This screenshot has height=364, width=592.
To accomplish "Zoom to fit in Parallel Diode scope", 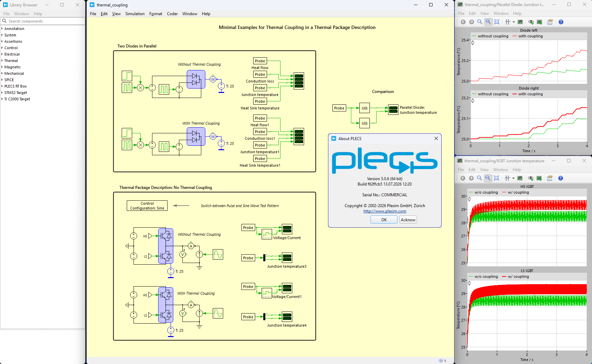I will (497, 22).
